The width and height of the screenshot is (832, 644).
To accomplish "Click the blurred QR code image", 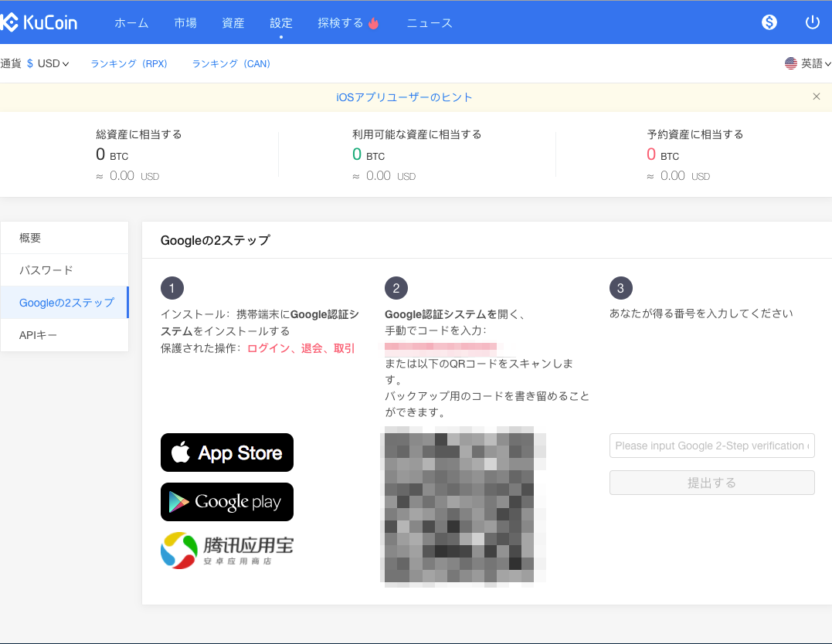I will (x=463, y=507).
